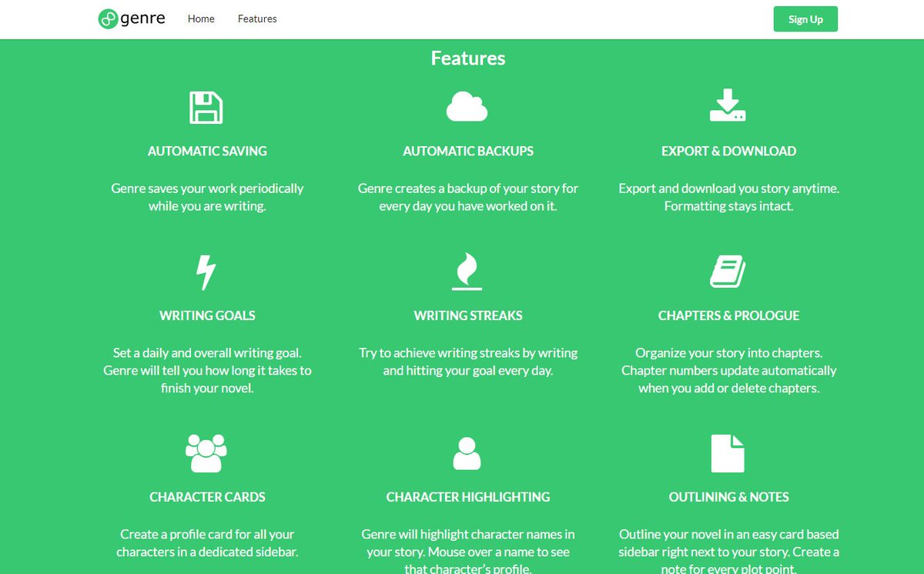Click the 'genre' wordmark text in header
The width and height of the screenshot is (924, 574).
click(142, 19)
